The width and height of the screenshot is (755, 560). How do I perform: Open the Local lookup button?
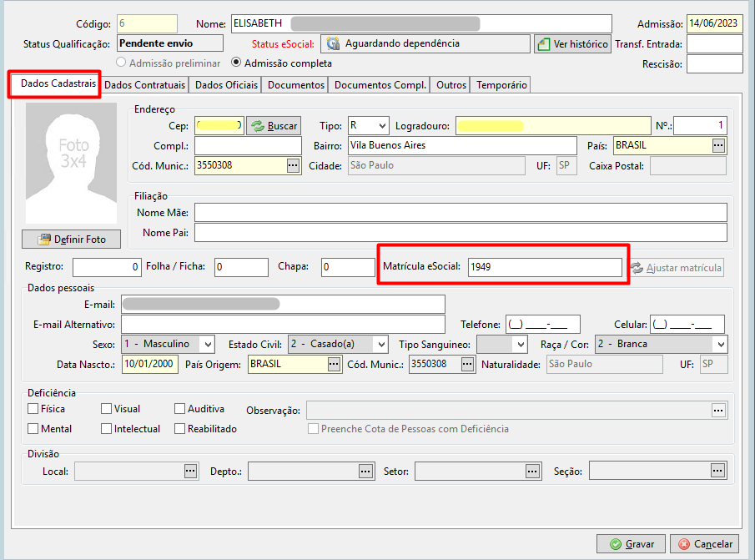(191, 471)
